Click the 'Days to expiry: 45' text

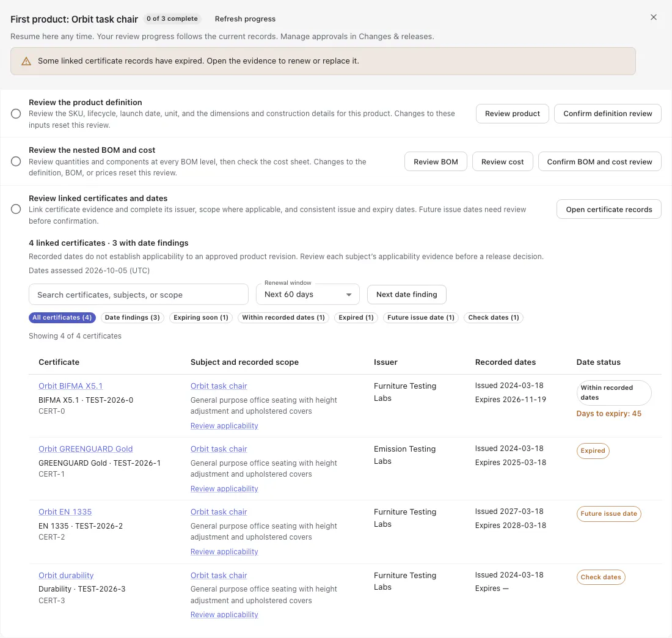[x=608, y=414]
